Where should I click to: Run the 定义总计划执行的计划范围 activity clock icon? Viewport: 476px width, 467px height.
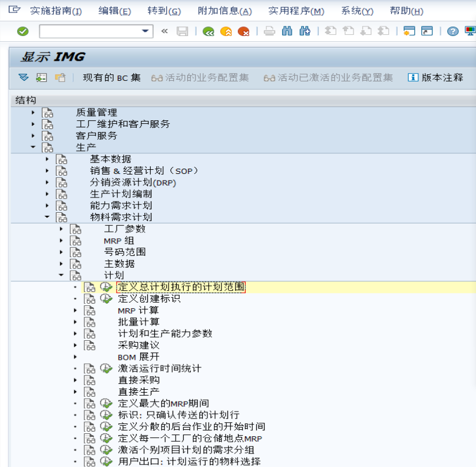(106, 287)
